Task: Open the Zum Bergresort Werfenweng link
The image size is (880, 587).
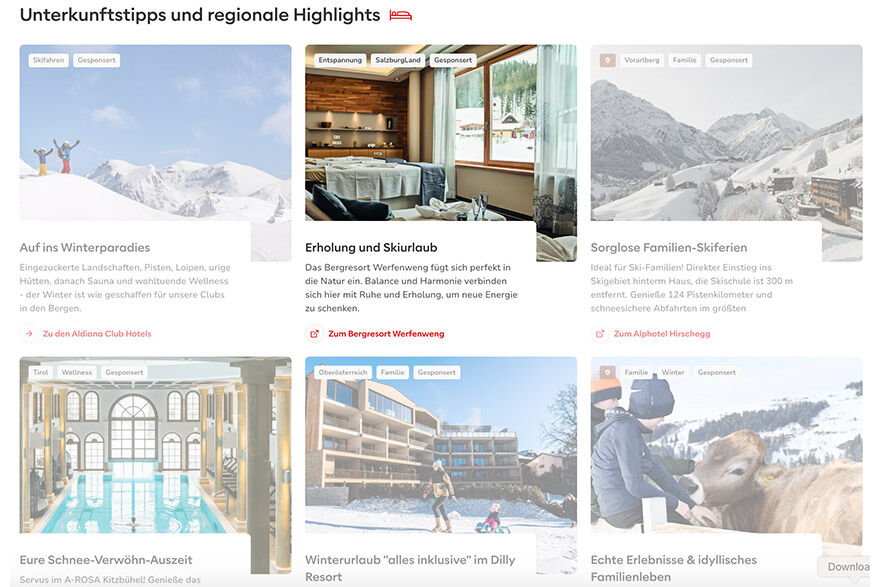Action: click(x=386, y=333)
